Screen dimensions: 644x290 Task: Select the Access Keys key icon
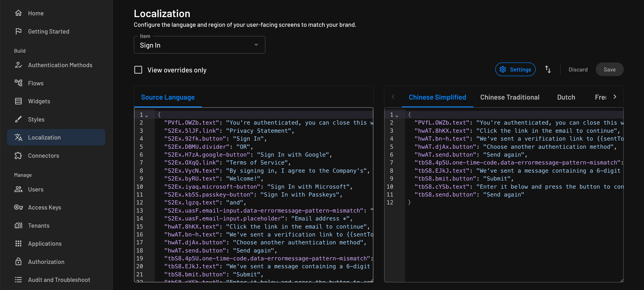click(18, 207)
